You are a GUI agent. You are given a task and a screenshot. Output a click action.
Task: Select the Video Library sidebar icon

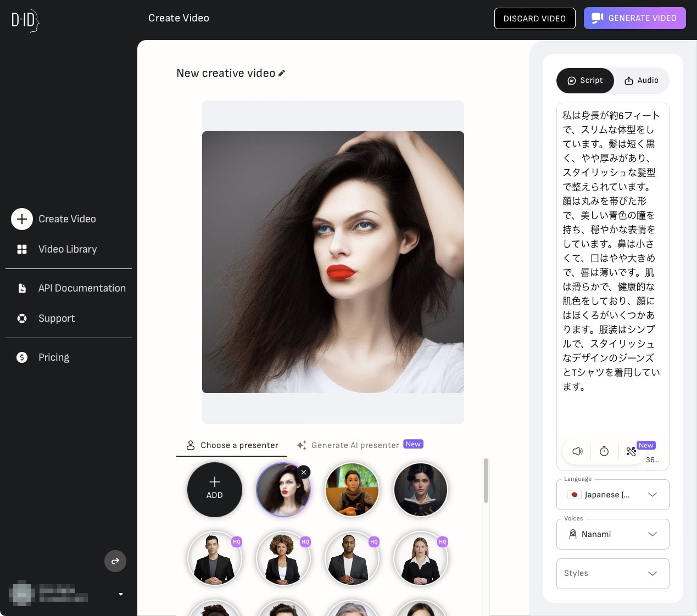pyautogui.click(x=22, y=249)
